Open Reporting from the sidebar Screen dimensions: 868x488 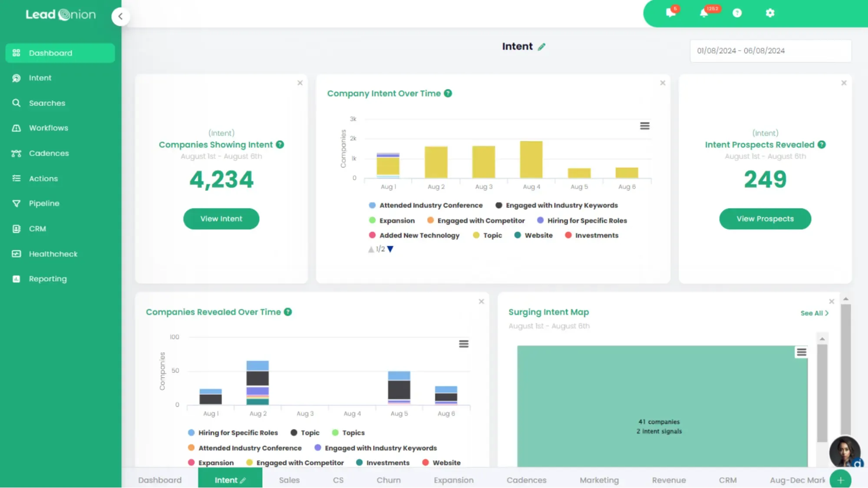(47, 278)
